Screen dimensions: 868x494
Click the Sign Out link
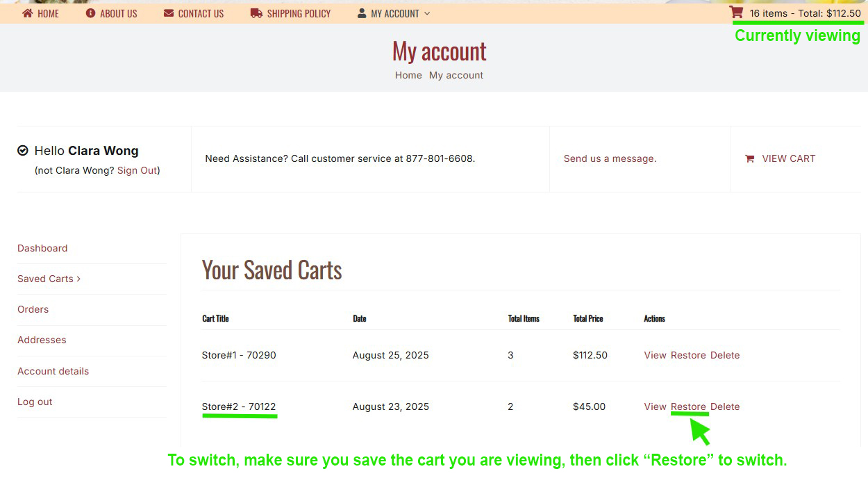(137, 170)
